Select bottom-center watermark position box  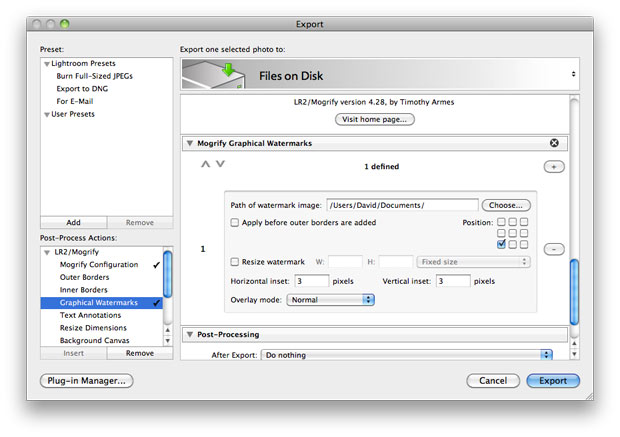(512, 244)
